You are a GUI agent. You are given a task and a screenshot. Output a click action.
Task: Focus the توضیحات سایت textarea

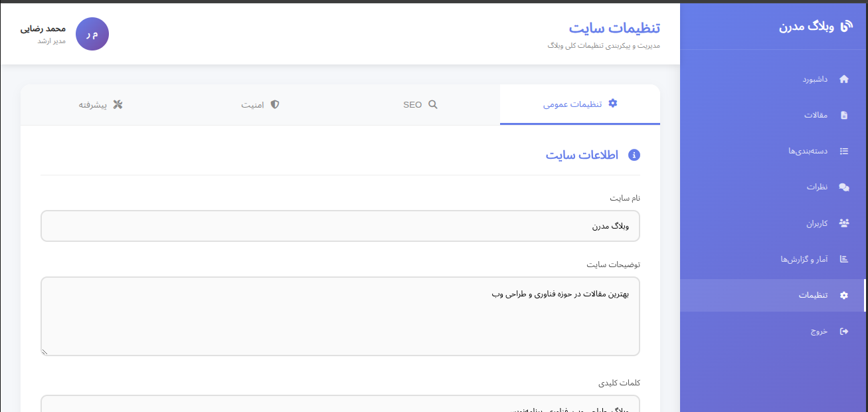[x=340, y=316]
